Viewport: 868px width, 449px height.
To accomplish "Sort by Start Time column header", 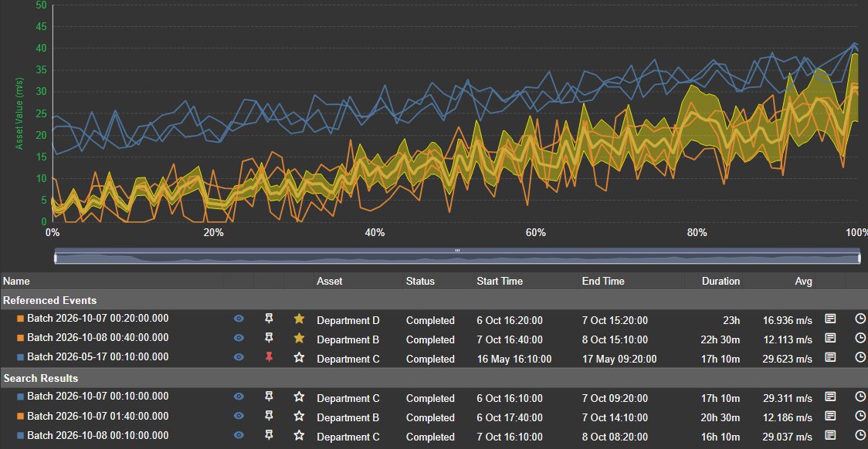I will pyautogui.click(x=500, y=281).
